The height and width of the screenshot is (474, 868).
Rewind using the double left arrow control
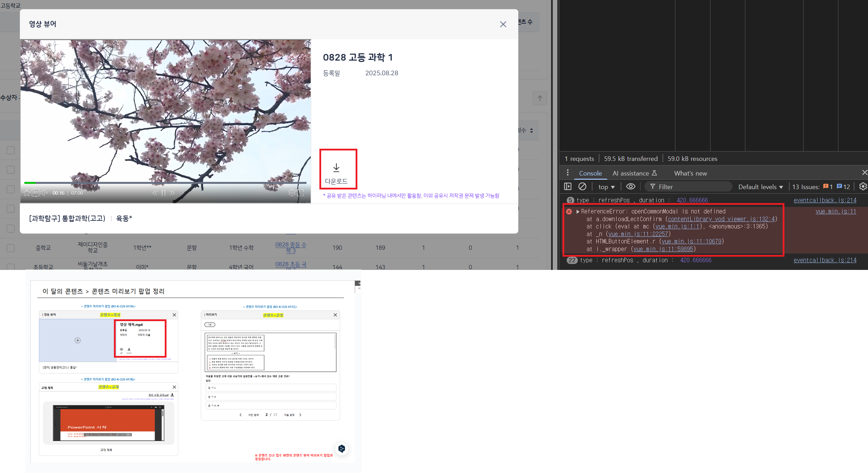click(x=155, y=193)
